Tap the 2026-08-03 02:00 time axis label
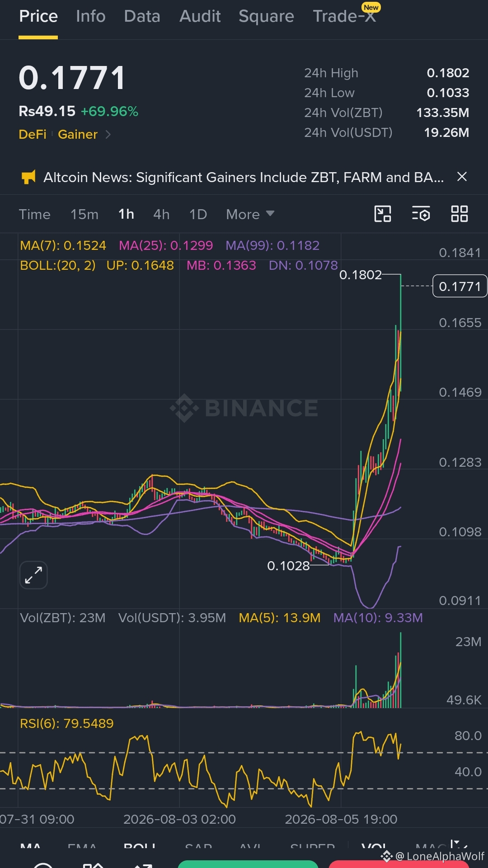 [x=179, y=819]
